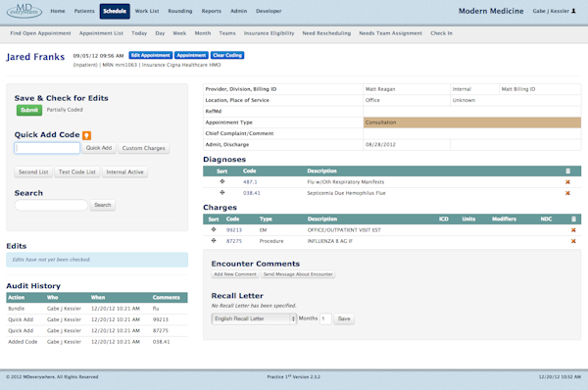Switch to the Day view

pos(160,33)
